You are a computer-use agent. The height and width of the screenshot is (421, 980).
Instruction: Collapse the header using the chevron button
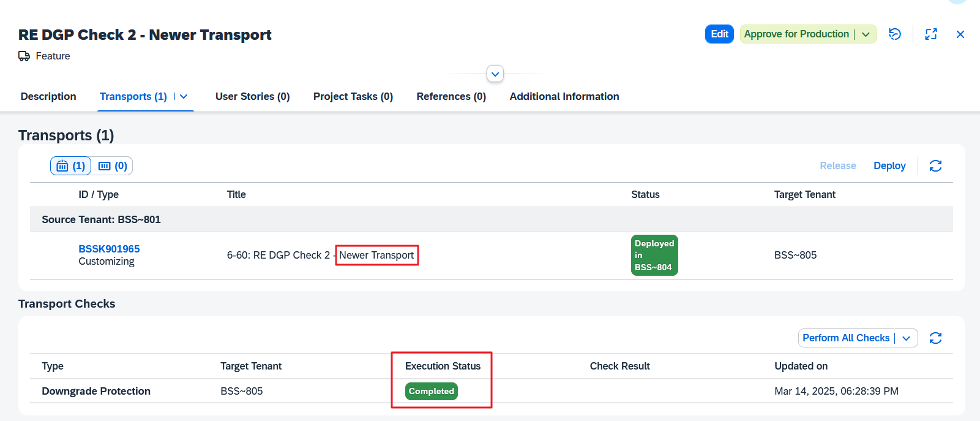(495, 74)
